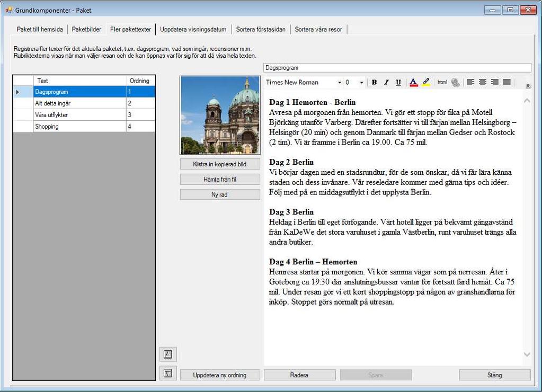
Task: Click the Ordning column header
Action: pyautogui.click(x=140, y=81)
